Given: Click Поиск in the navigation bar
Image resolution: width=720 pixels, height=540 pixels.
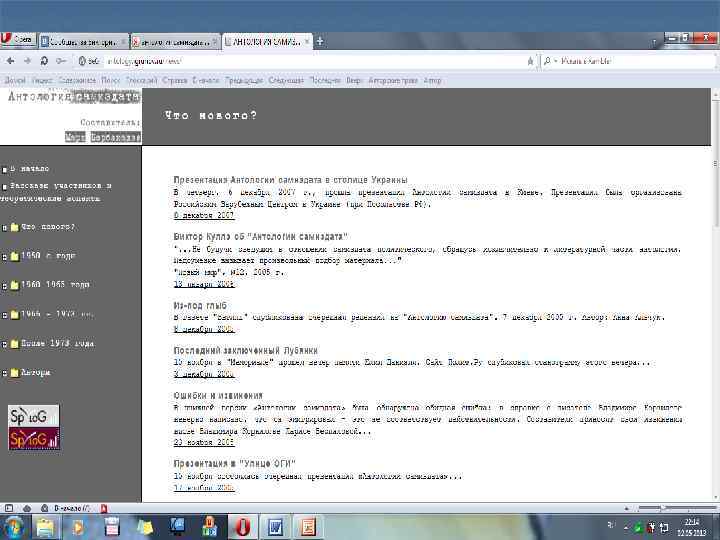Looking at the screenshot, I should [x=110, y=80].
